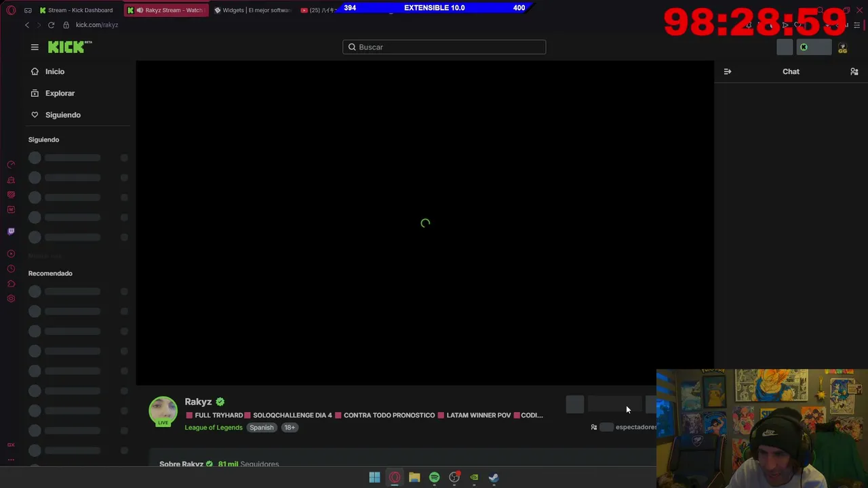The height and width of the screenshot is (488, 868).
Task: Click the black video player area
Action: pos(425,223)
